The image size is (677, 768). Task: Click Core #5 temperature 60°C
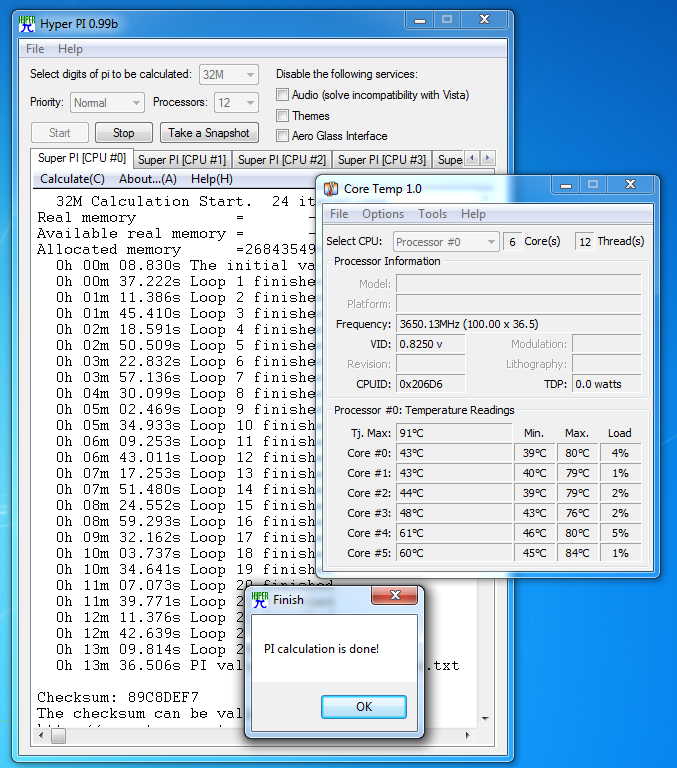454,553
